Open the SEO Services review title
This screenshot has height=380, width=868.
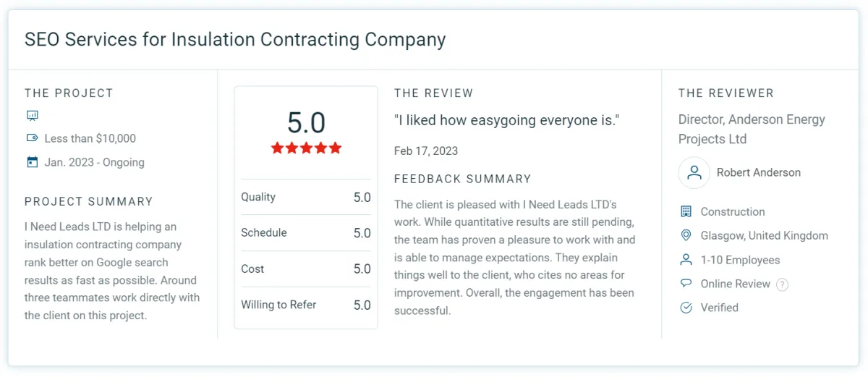[x=235, y=39]
